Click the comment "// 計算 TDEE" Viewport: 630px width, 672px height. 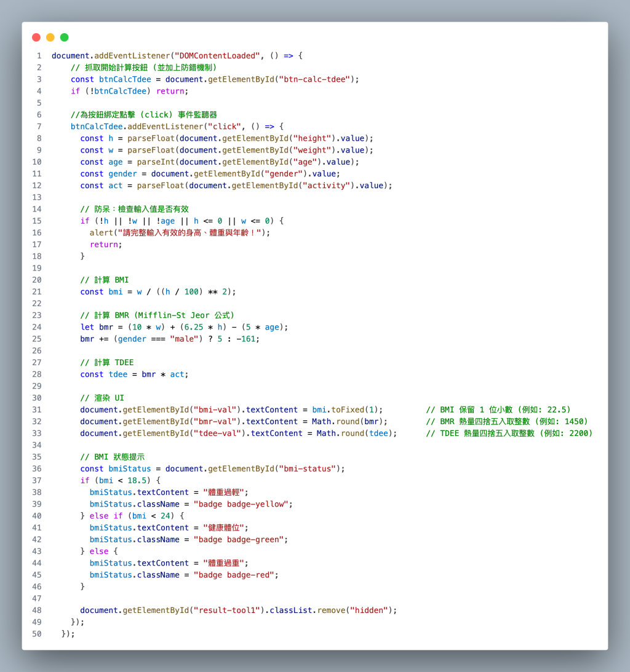(x=107, y=363)
